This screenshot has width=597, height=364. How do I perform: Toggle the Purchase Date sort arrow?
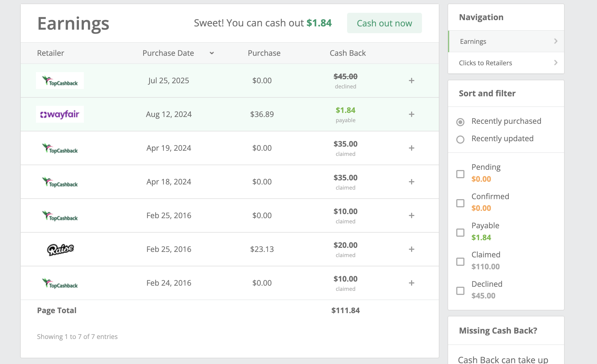tap(212, 53)
